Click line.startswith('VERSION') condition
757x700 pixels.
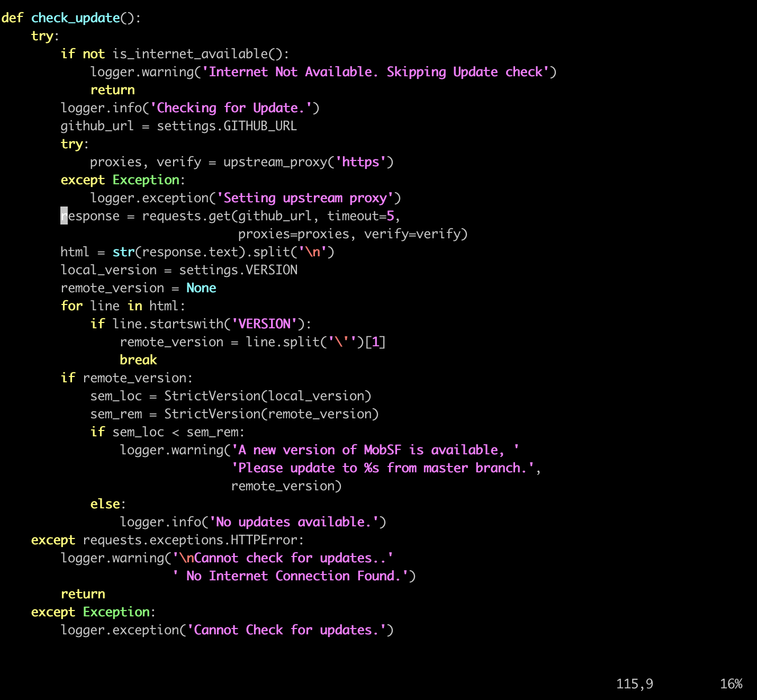coord(209,324)
